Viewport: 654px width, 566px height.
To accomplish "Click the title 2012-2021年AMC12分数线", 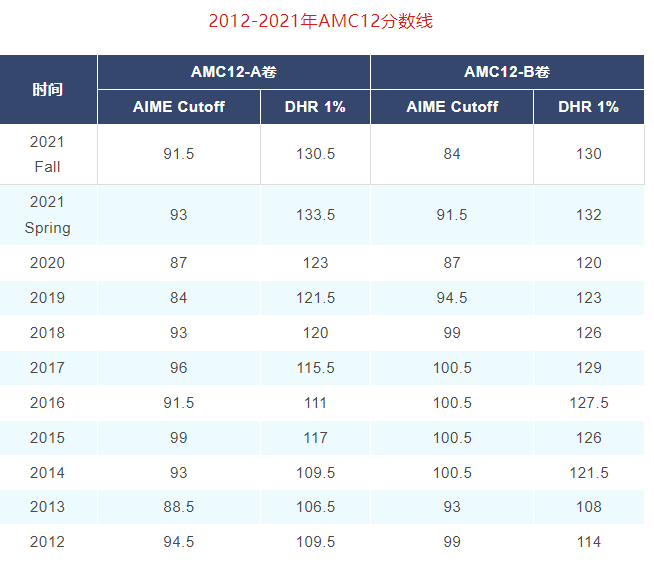I will (x=320, y=21).
